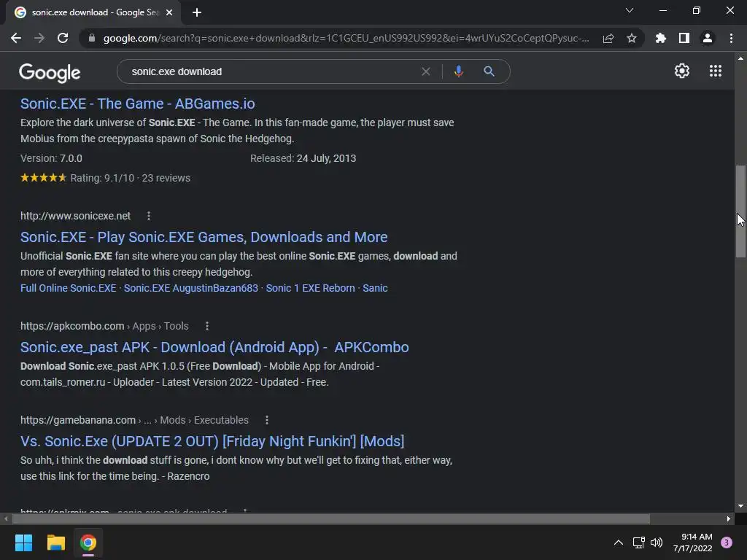Open the notification badge showing 3
Image resolution: width=747 pixels, height=560 pixels.
[727, 542]
